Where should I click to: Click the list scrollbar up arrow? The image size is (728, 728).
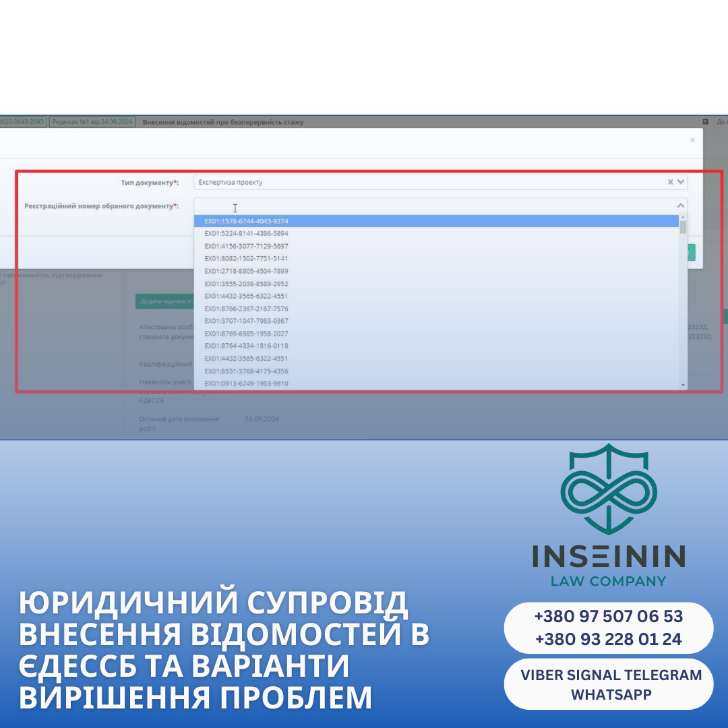click(x=683, y=217)
